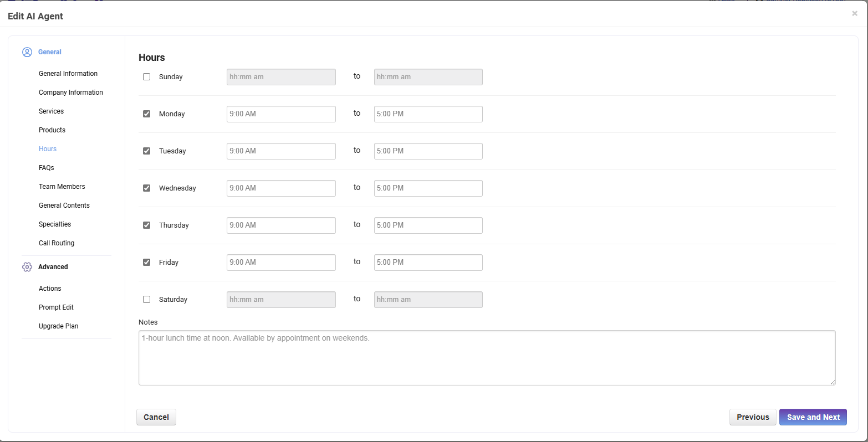Click the Notes textarea resize handle
The height and width of the screenshot is (442, 868).
832,382
